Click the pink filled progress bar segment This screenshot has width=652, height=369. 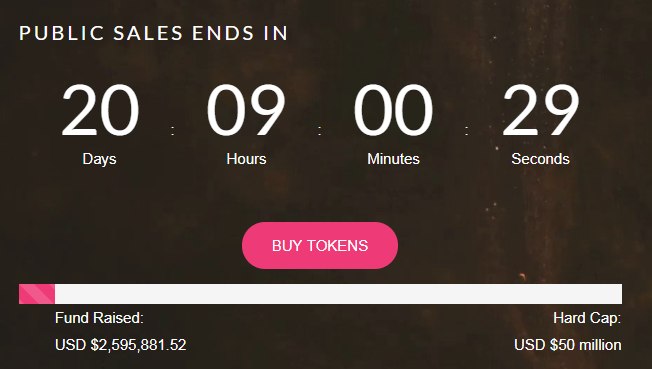37,294
